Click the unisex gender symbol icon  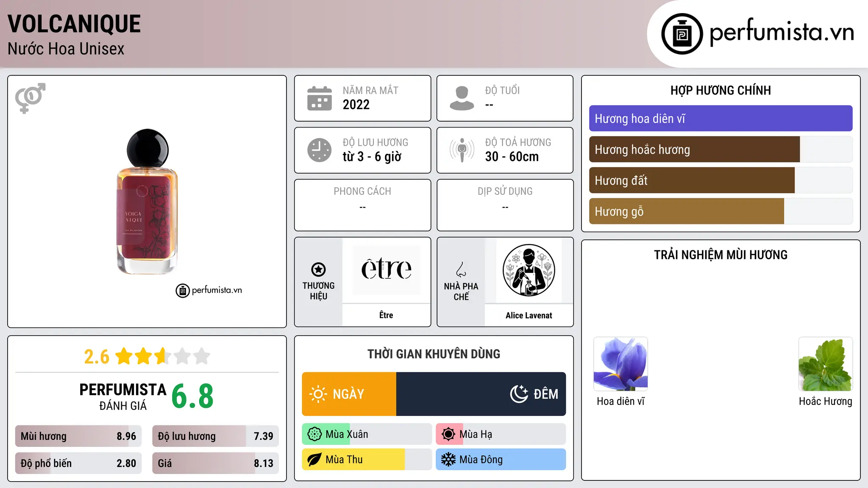coord(30,98)
